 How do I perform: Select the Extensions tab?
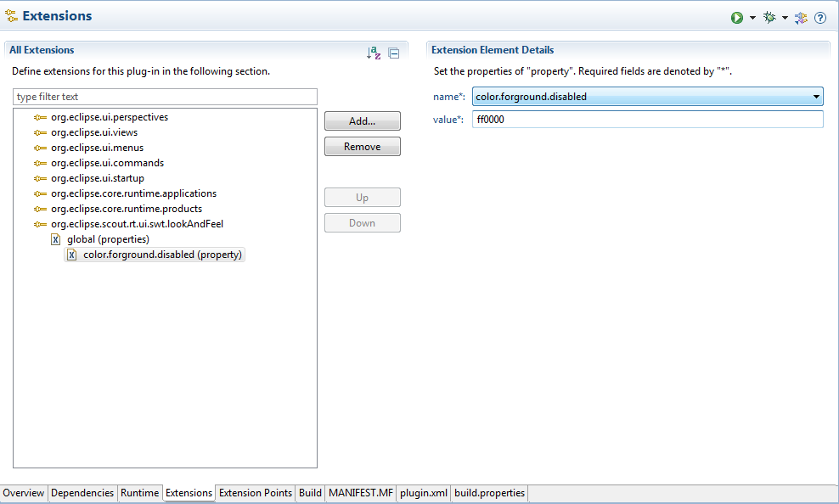click(189, 493)
